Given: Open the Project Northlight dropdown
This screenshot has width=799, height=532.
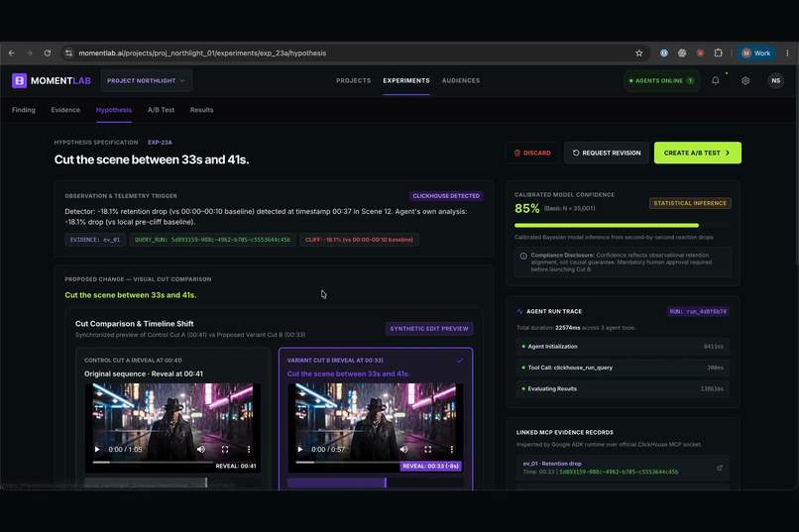Looking at the screenshot, I should (147, 80).
